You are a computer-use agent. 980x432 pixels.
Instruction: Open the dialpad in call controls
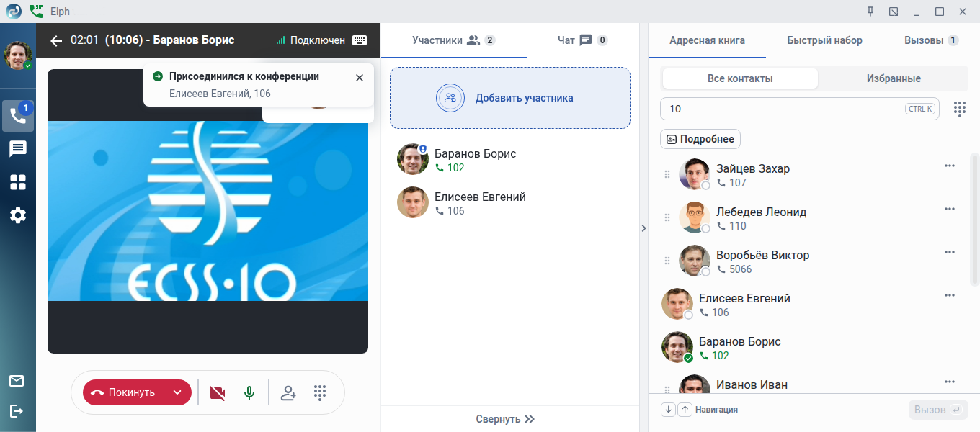(321, 392)
